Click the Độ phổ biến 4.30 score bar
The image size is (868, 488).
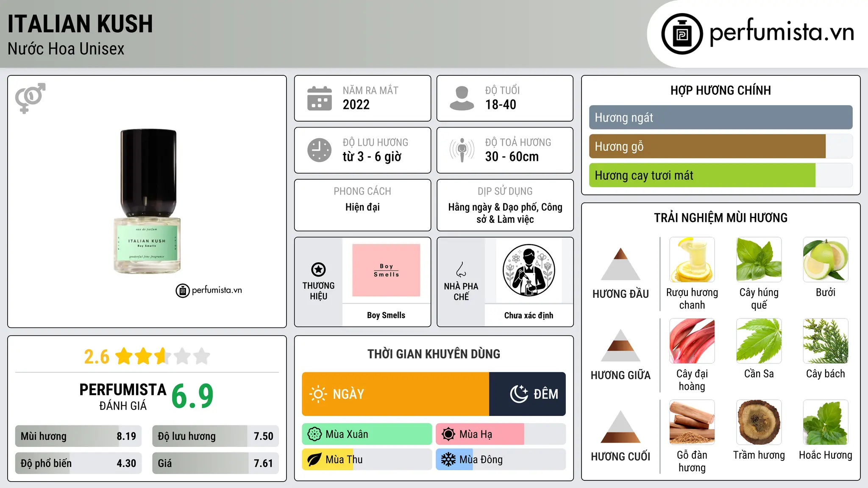click(78, 463)
